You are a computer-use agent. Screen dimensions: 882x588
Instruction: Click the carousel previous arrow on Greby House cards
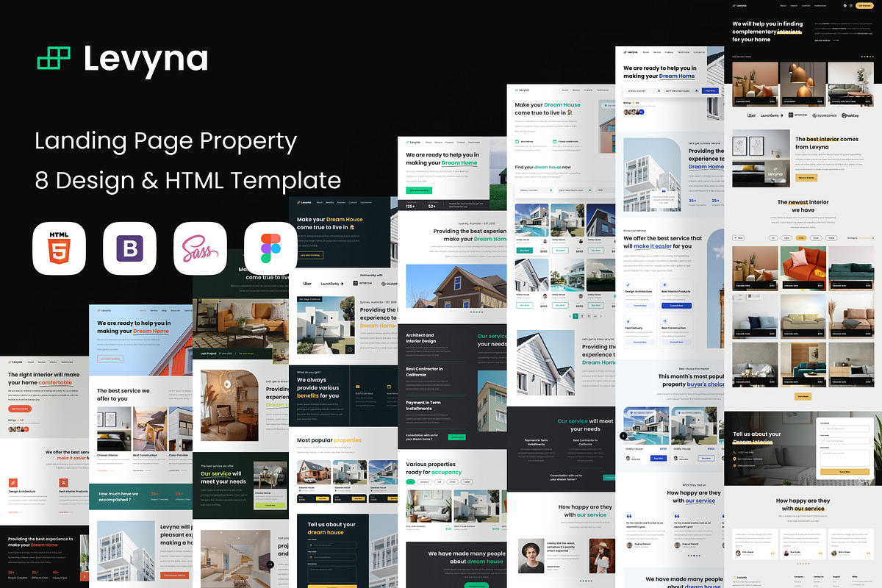point(623,436)
